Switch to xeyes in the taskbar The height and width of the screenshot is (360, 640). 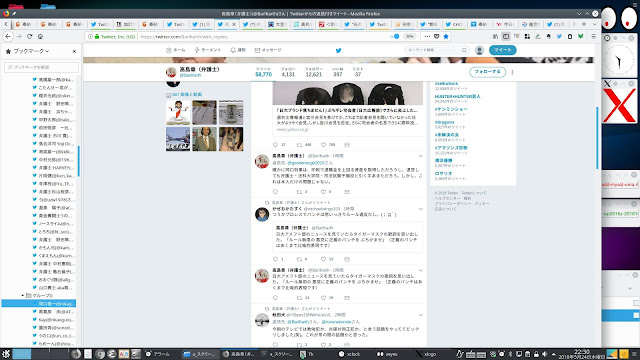pyautogui.click(x=388, y=354)
